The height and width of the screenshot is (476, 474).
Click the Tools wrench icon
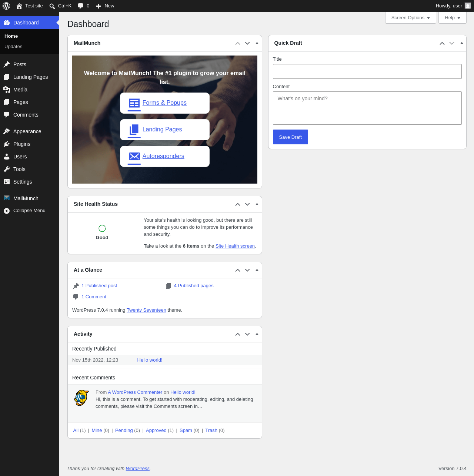pos(7,169)
